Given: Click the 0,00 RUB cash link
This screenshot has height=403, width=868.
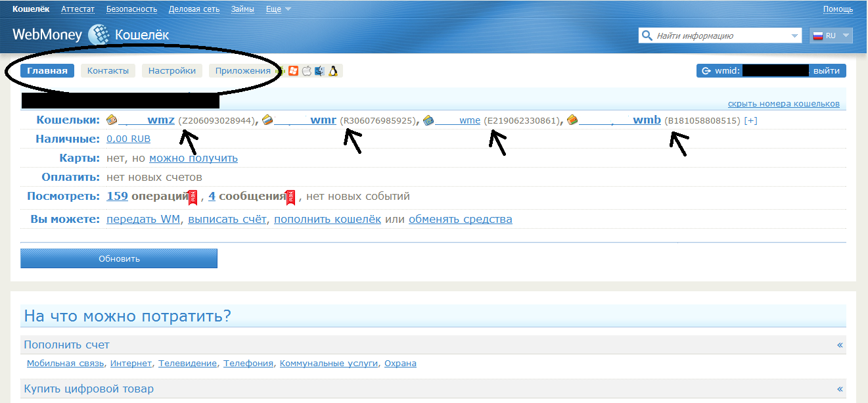Looking at the screenshot, I should click(x=128, y=139).
